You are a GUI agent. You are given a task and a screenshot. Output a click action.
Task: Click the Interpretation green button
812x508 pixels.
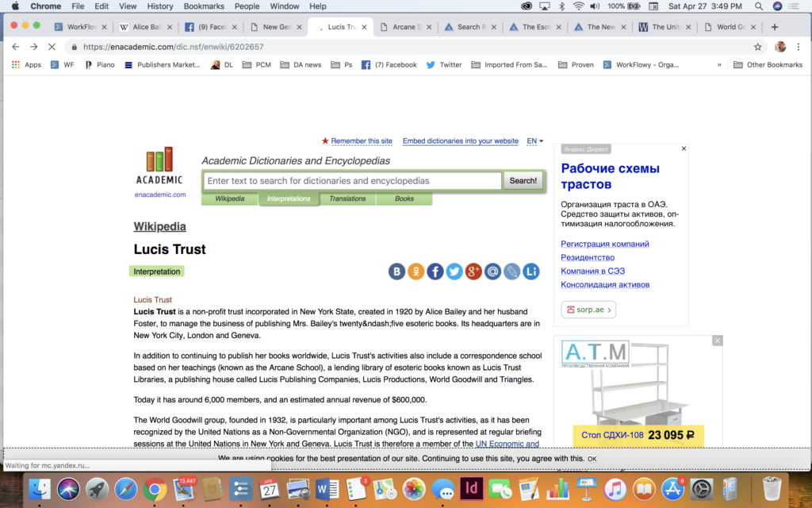pyautogui.click(x=157, y=271)
